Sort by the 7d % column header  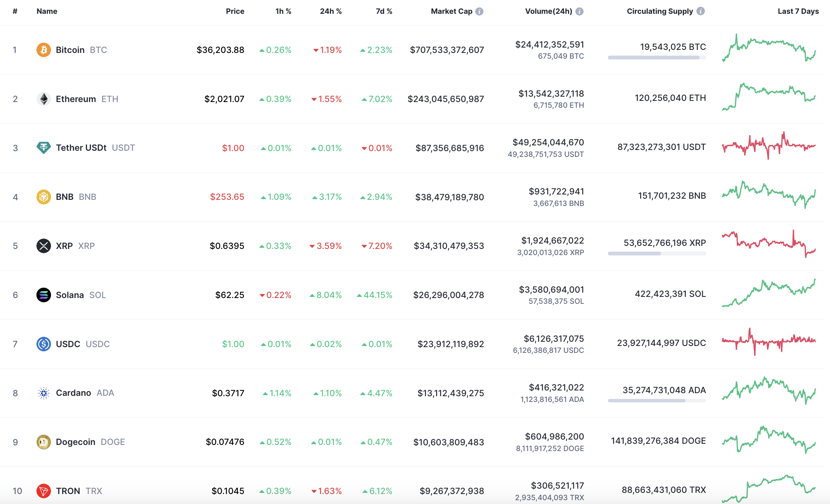point(384,12)
